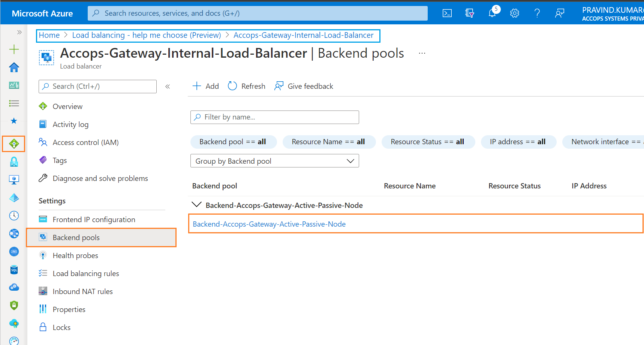Open the globe icon in the sidebar
This screenshot has height=345, width=644.
pos(14,233)
